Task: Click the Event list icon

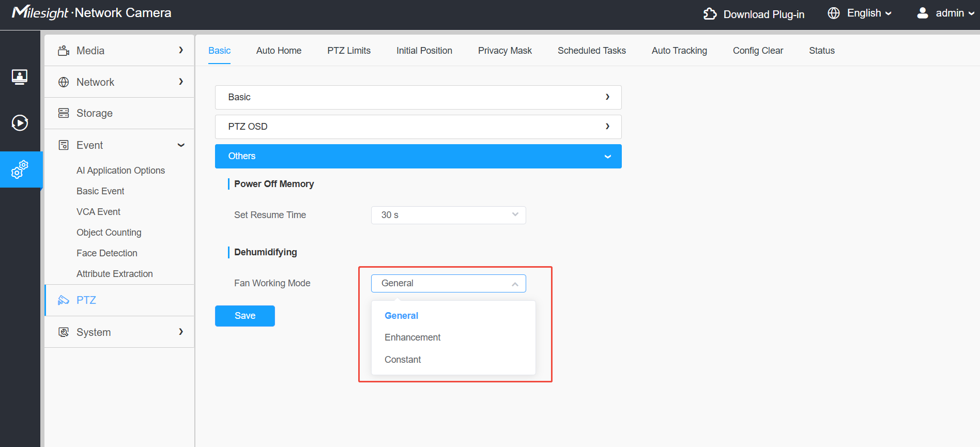Action: pyautogui.click(x=64, y=145)
